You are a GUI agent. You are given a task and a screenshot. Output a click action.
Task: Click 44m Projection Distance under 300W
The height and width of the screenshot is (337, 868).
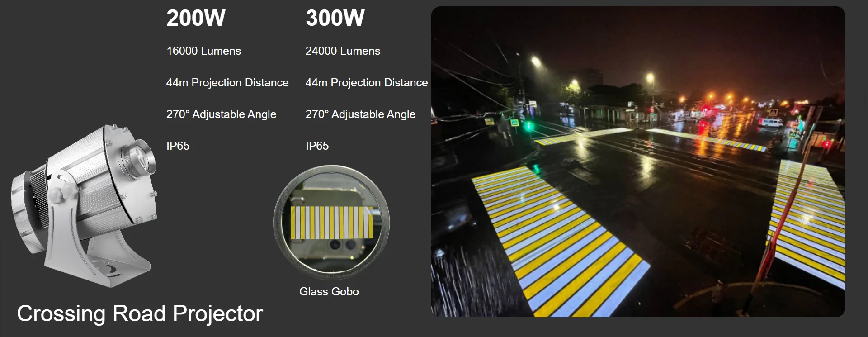coord(367,83)
